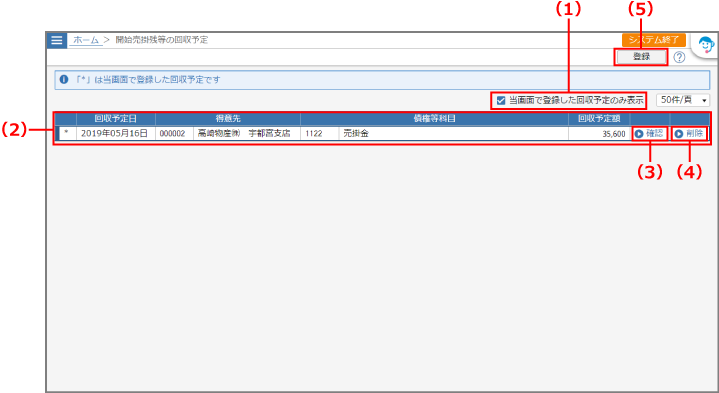Image resolution: width=719 pixels, height=393 pixels.
Task: Go to the ホーム breadcrumb link
Action: [x=86, y=40]
